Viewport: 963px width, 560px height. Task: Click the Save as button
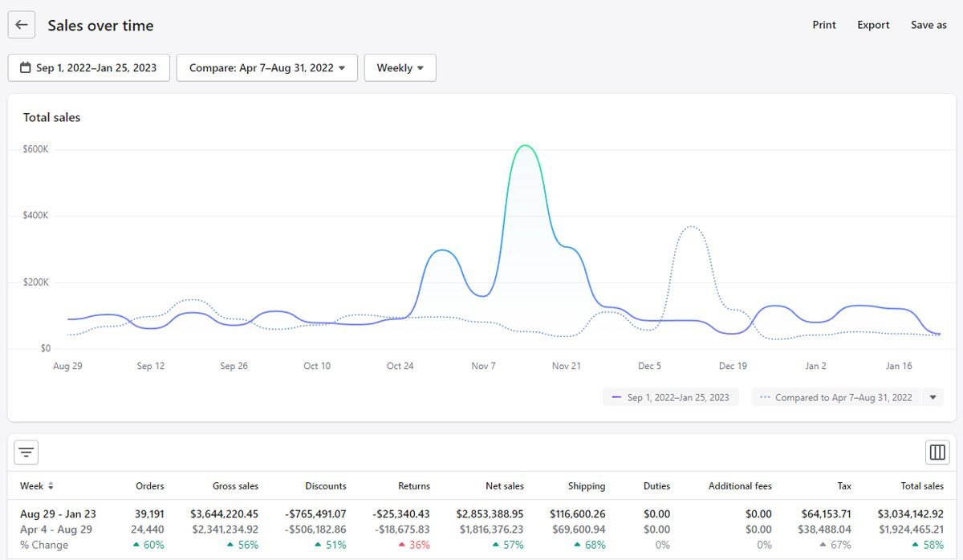click(x=928, y=25)
